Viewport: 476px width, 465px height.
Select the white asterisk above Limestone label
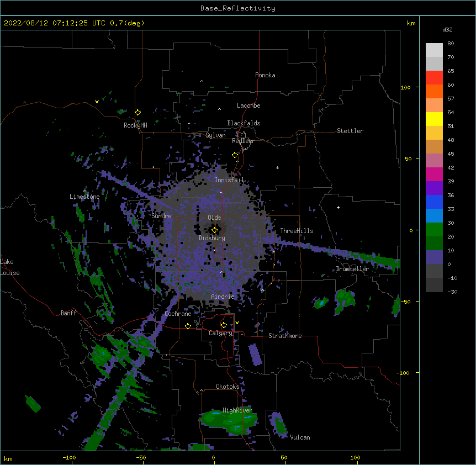coord(84,191)
